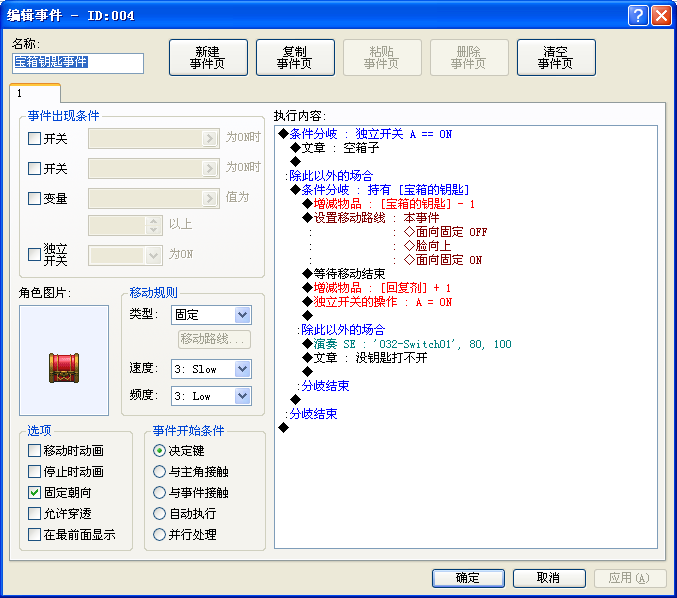Select the 增减物品 [宝箱的钥匙] - 1 line
677x598 pixels.
[389, 204]
